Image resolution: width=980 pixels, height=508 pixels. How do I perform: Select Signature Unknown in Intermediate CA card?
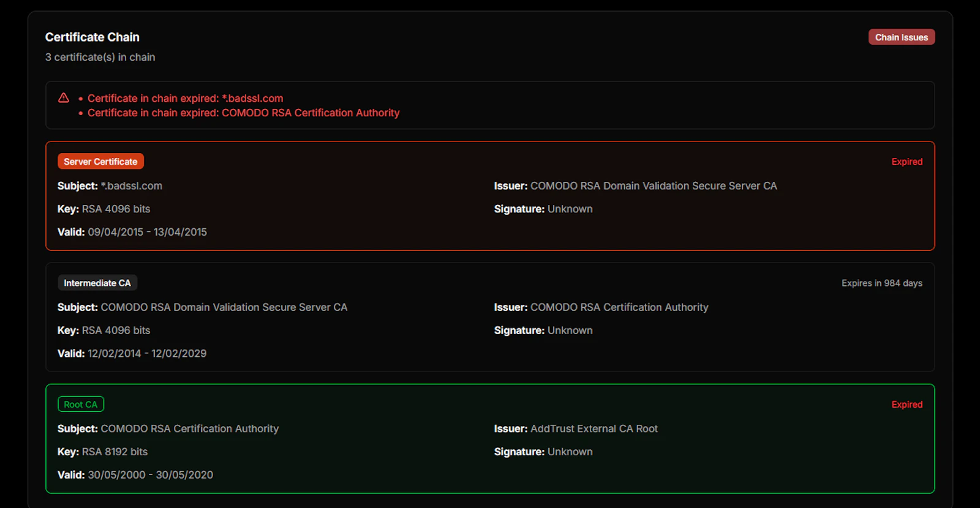pyautogui.click(x=543, y=331)
